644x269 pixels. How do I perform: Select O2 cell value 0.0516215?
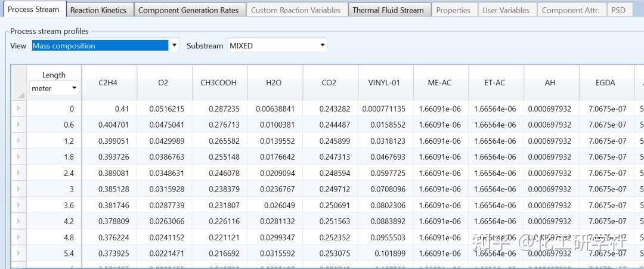[x=165, y=109]
